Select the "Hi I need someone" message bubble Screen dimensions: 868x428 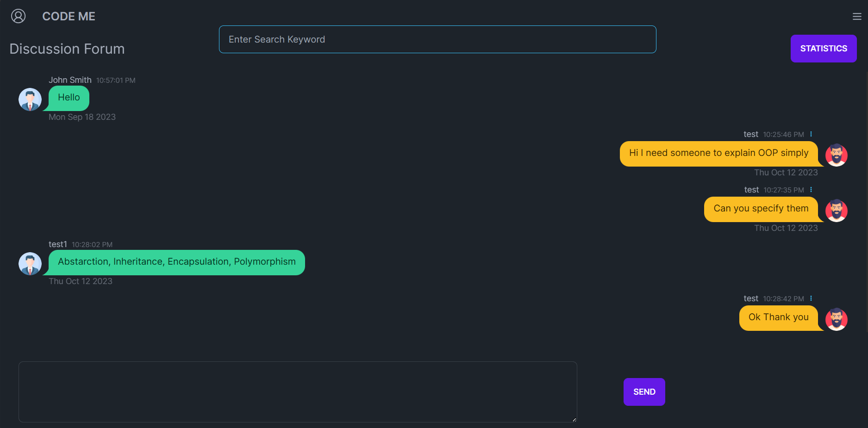tap(718, 153)
